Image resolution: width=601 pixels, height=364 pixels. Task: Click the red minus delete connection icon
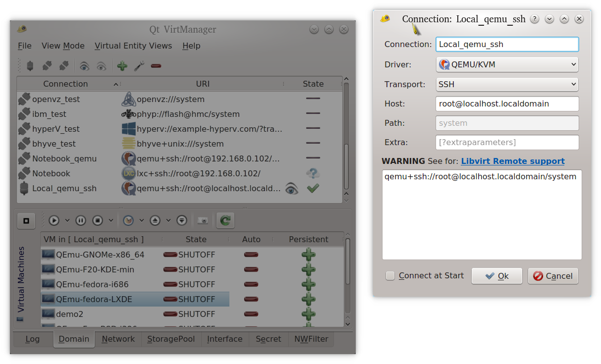[x=156, y=65]
